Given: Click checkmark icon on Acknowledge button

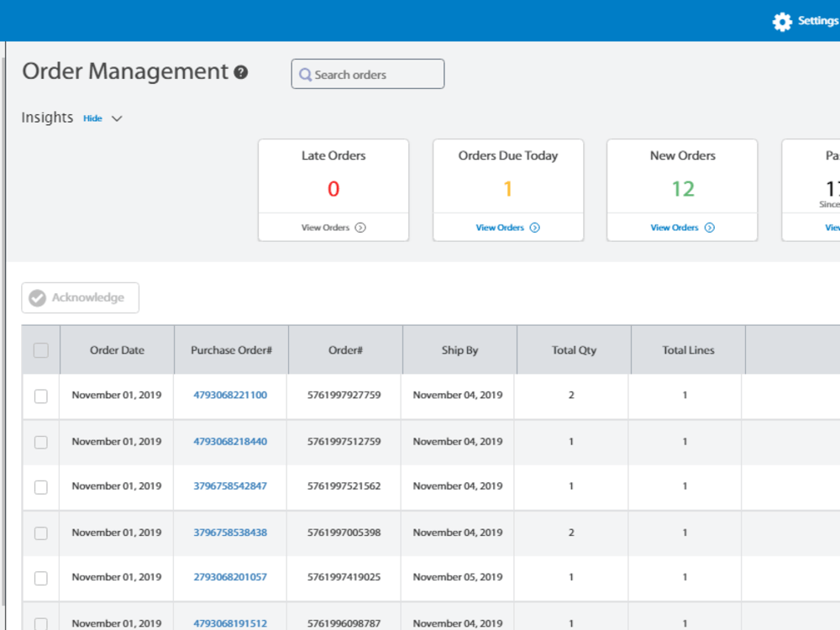Looking at the screenshot, I should coord(38,298).
